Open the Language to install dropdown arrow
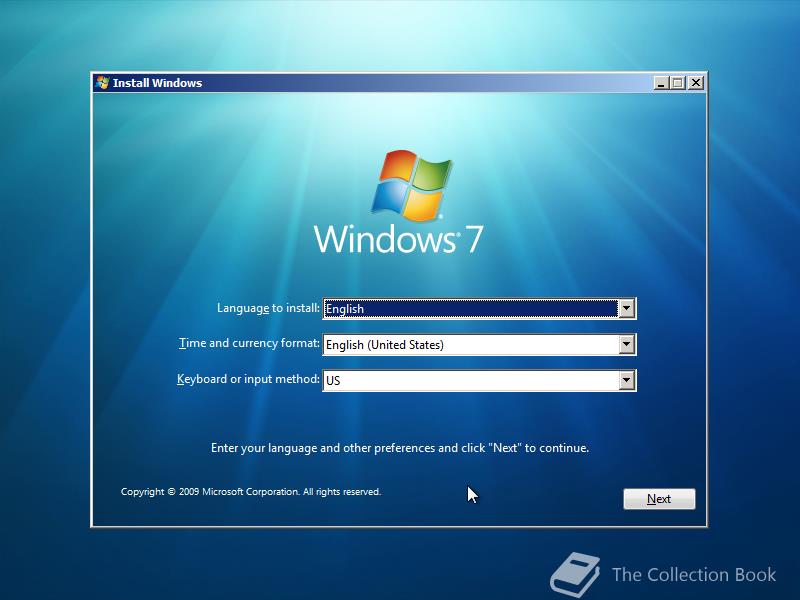Image resolution: width=800 pixels, height=600 pixels. pos(626,308)
